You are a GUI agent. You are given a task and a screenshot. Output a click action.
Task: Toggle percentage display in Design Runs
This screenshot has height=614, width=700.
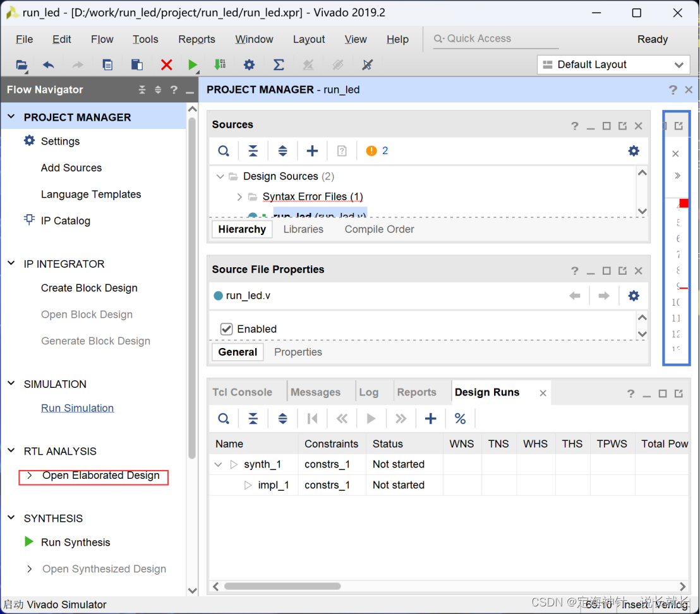pos(461,419)
